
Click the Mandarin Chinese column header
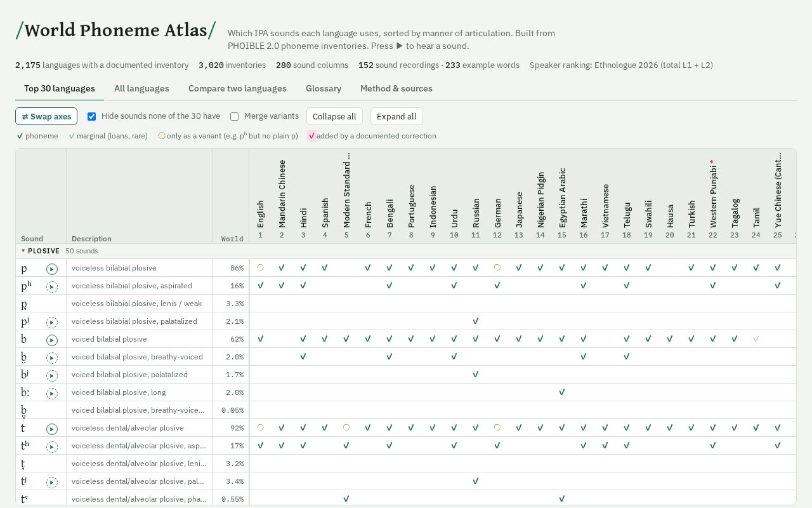click(x=282, y=194)
